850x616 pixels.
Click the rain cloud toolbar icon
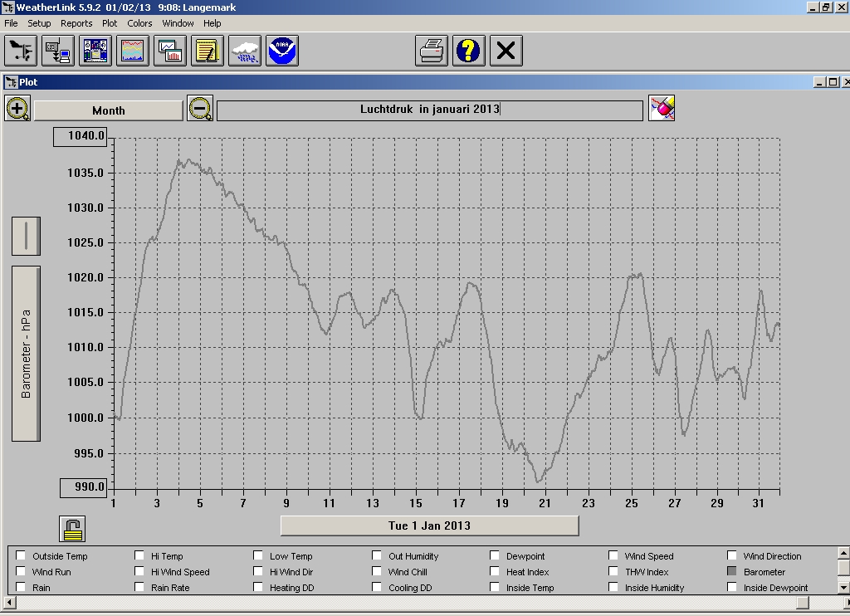pyautogui.click(x=245, y=51)
